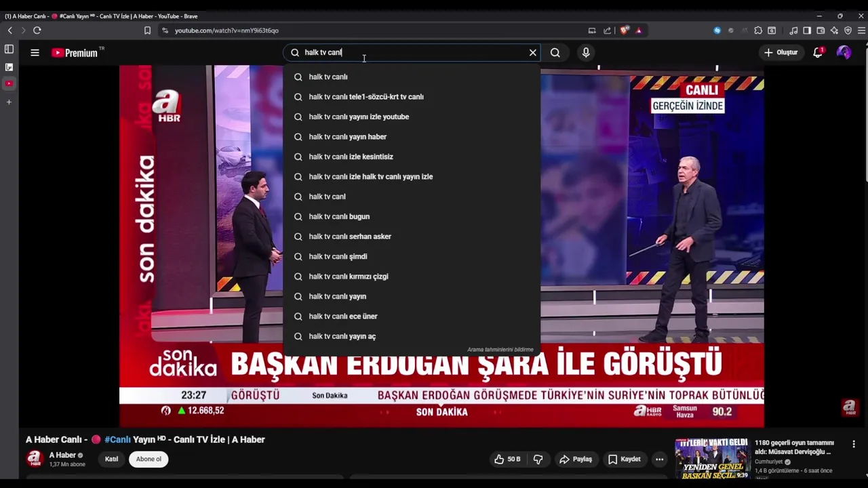
Task: Open options menu for Cumhuriyet video
Action: tap(854, 444)
